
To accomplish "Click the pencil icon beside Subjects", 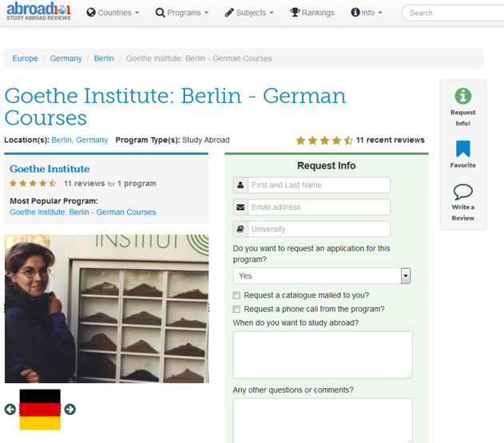I will [229, 13].
